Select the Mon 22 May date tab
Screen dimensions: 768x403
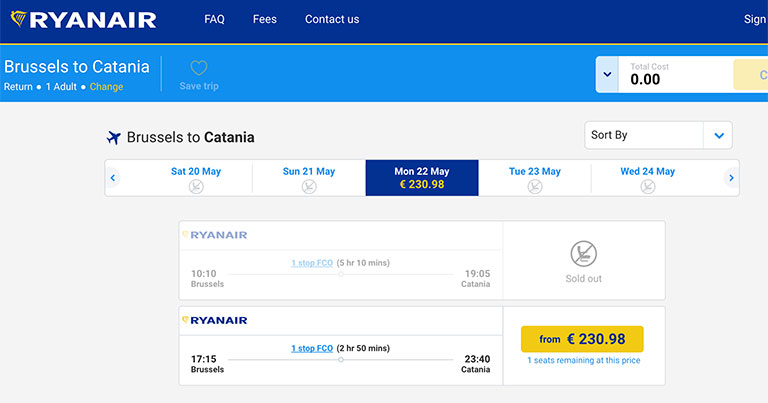click(422, 178)
